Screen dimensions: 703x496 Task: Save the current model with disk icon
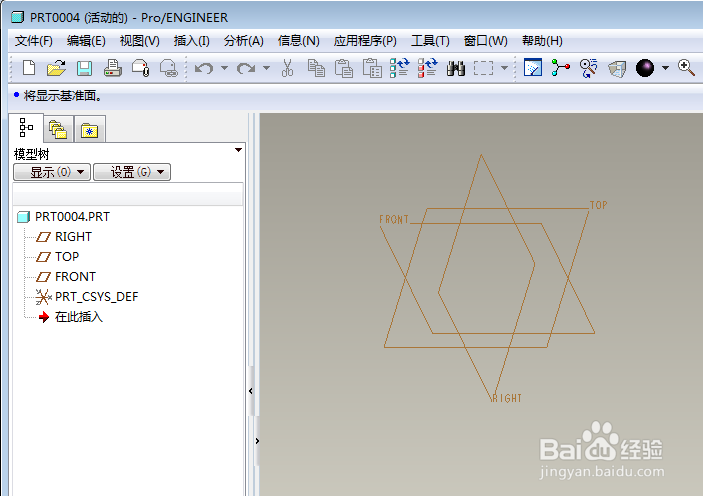point(84,68)
